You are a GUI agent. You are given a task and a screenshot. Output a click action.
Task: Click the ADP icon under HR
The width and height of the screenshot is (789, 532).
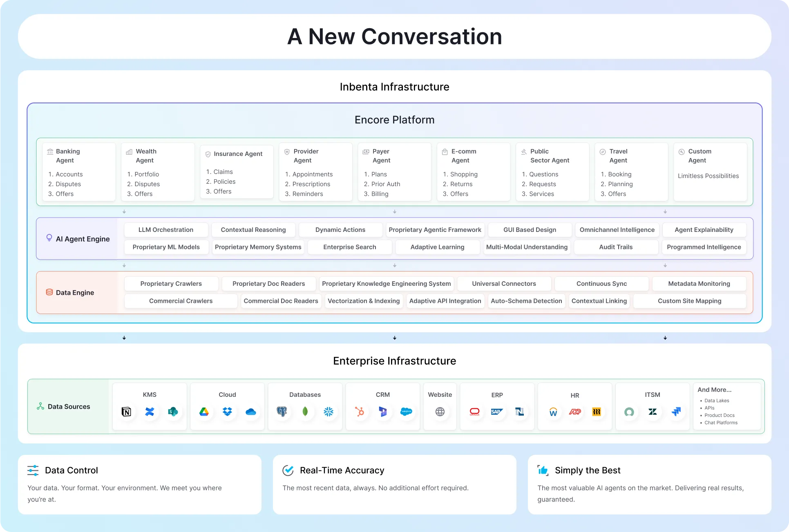[x=575, y=412]
